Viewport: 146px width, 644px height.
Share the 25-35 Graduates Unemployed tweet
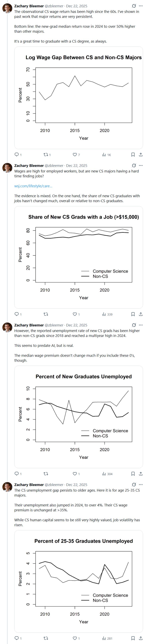pos(141,638)
